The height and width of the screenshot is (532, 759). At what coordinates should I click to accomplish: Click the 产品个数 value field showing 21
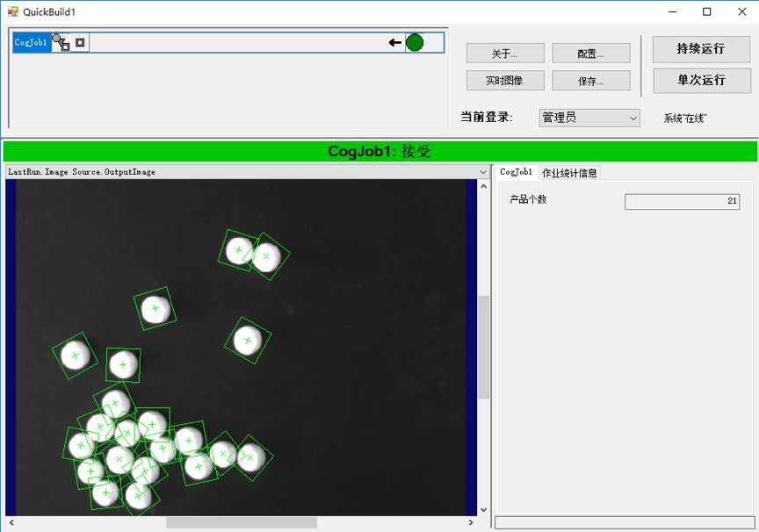[x=682, y=201]
